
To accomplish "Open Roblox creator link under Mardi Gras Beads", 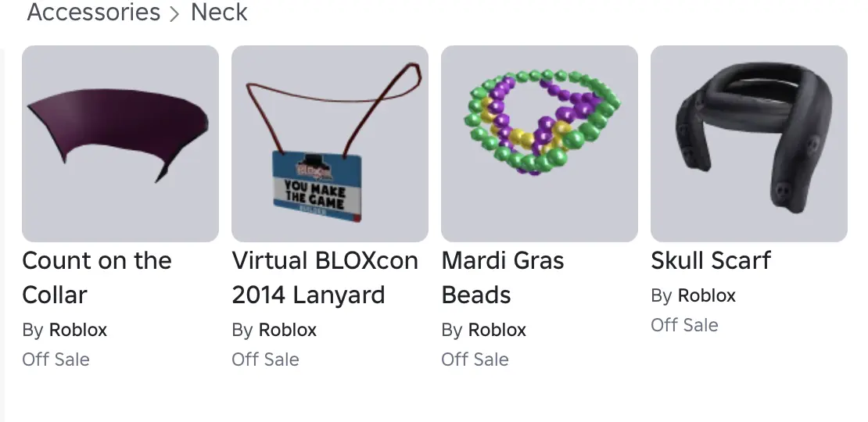I will click(497, 331).
